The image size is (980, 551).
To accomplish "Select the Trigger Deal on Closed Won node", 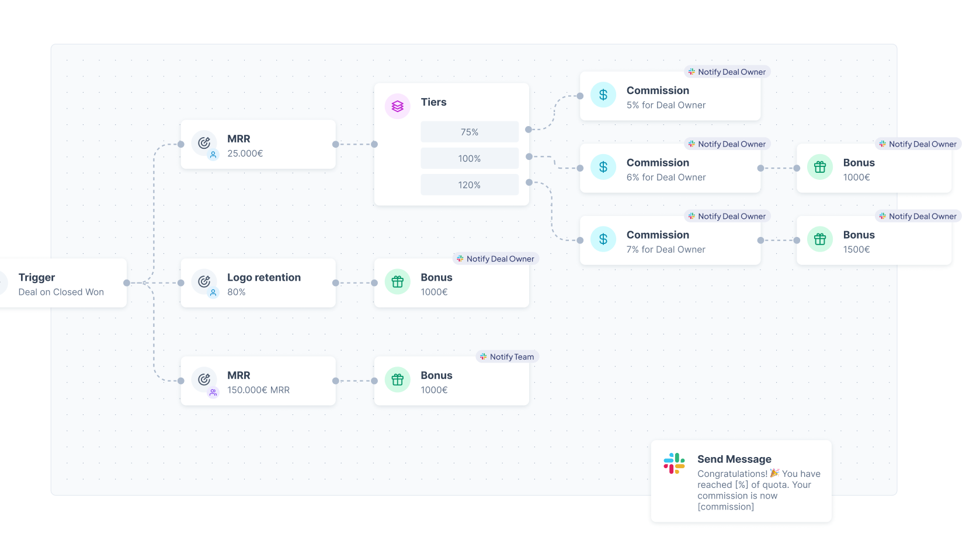I will click(x=61, y=284).
